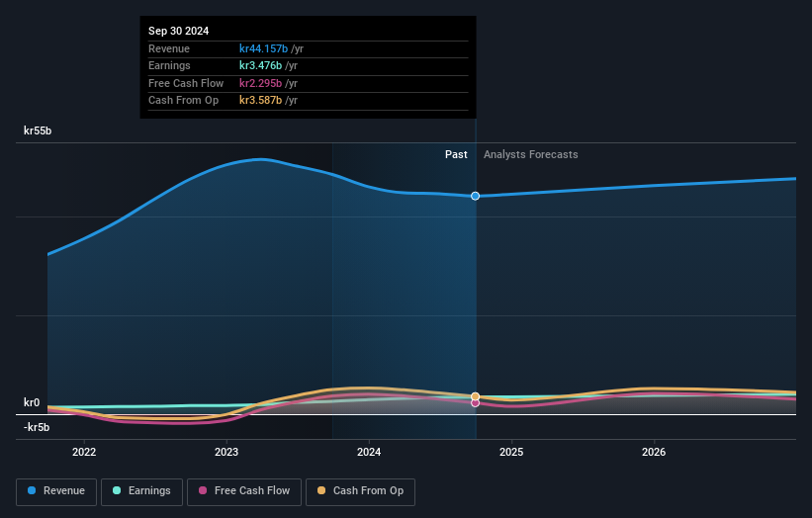
Task: Click the pink Free Cash Flow data point
Action: coord(475,403)
